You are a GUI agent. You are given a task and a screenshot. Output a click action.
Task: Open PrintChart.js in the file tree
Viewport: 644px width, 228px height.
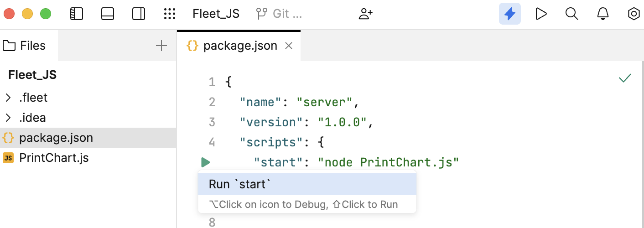click(x=53, y=158)
